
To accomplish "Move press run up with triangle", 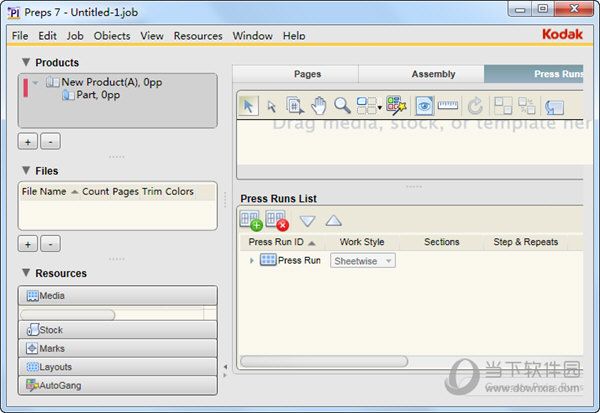I will coord(333,221).
